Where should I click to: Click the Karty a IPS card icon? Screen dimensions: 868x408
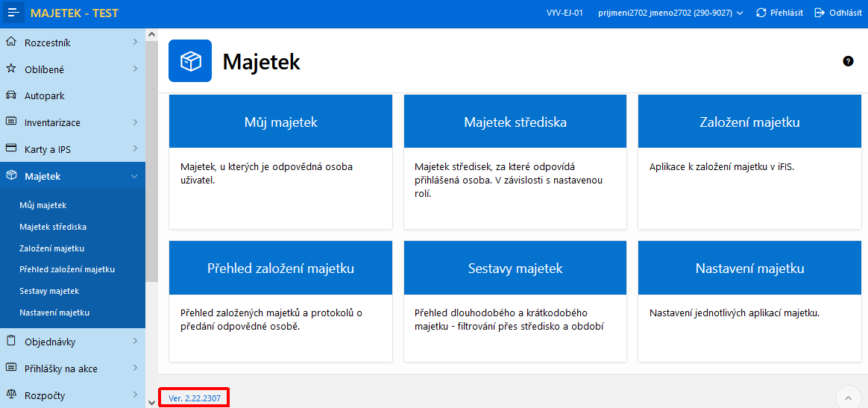pyautogui.click(x=10, y=148)
